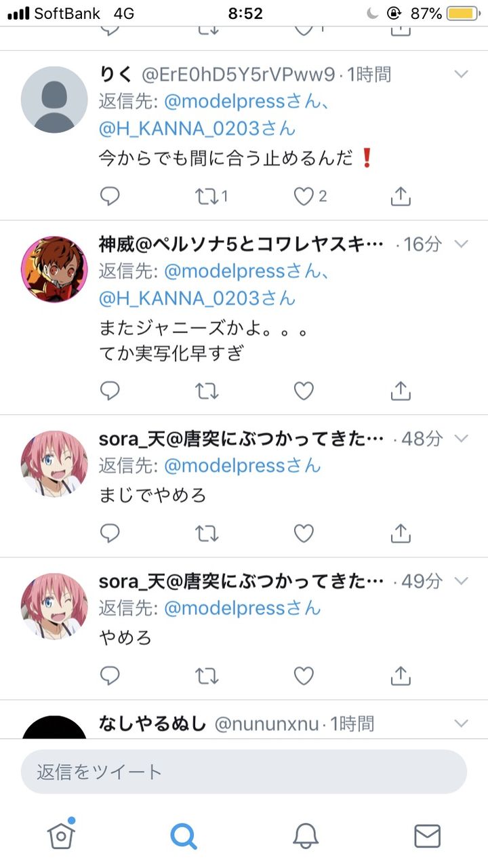Open options chevron on りく's tweet

(x=461, y=74)
